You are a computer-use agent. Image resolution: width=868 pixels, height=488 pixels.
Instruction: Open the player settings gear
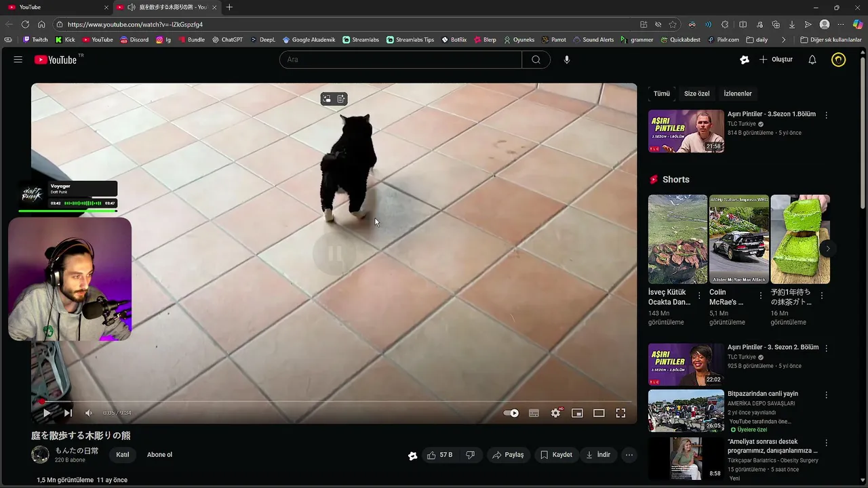click(556, 413)
